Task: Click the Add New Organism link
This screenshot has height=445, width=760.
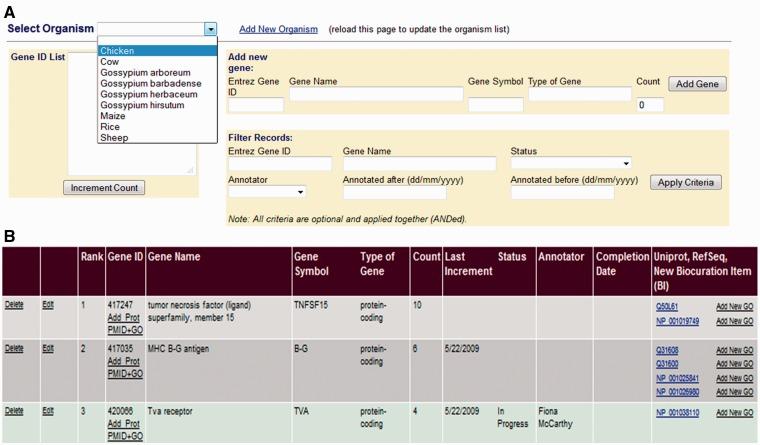Action: [x=278, y=29]
